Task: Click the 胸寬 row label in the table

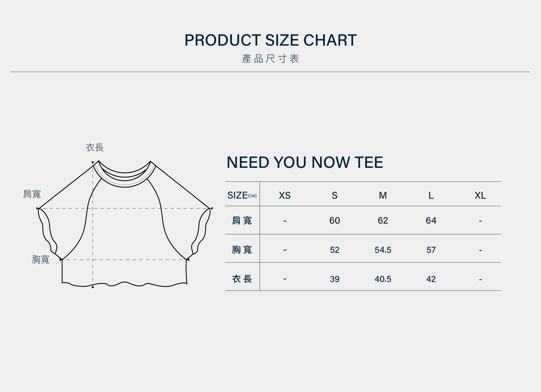Action: point(242,249)
